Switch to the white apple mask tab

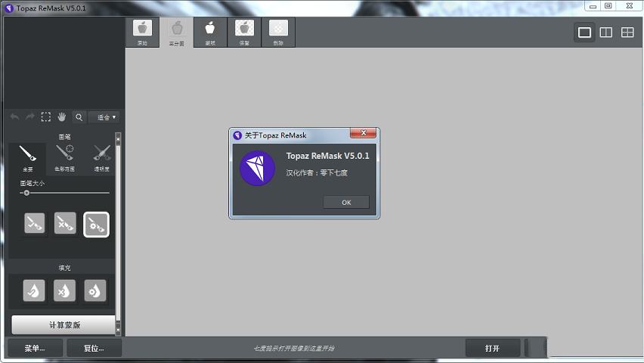(x=210, y=33)
